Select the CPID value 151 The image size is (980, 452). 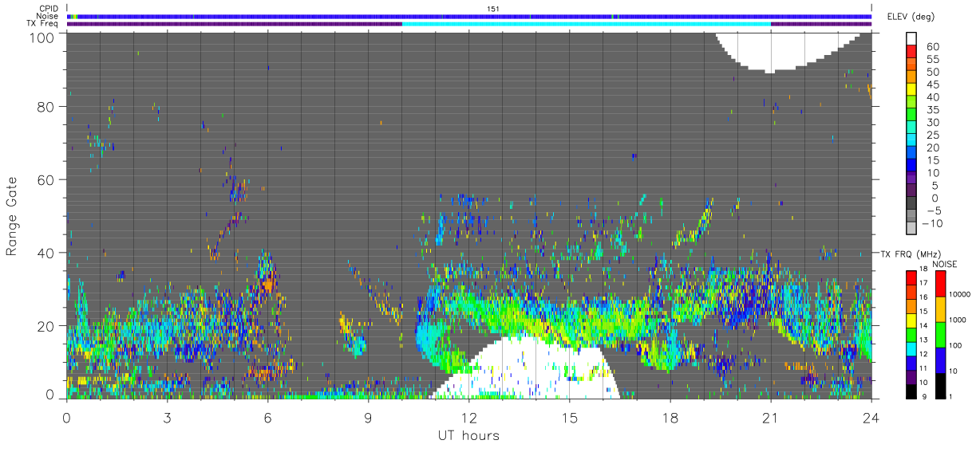[493, 8]
